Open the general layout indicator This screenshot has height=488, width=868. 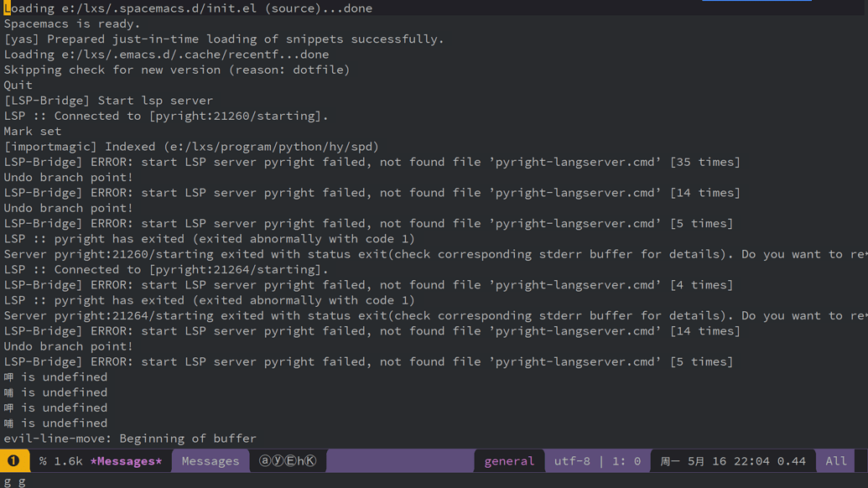[x=509, y=460]
